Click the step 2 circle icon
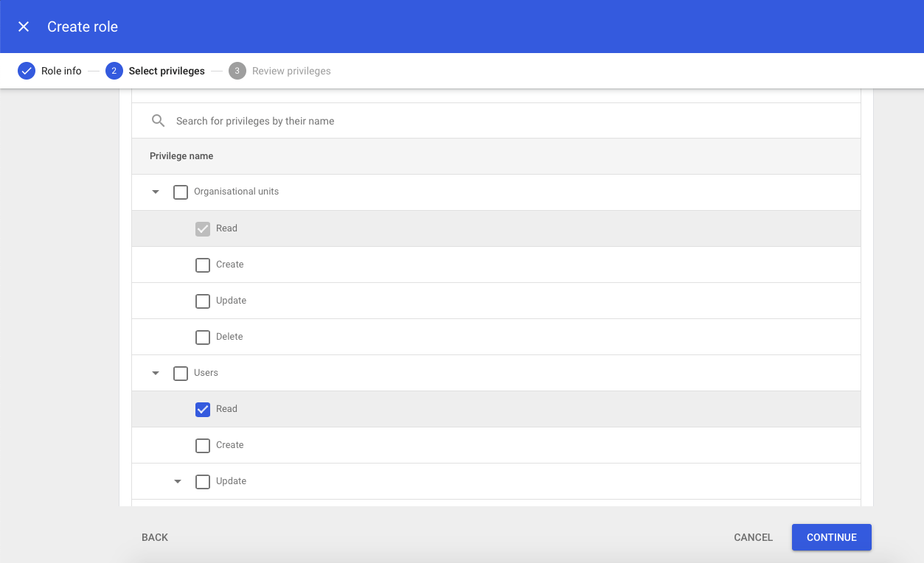Screen dimensions: 924x563 pyautogui.click(x=114, y=71)
